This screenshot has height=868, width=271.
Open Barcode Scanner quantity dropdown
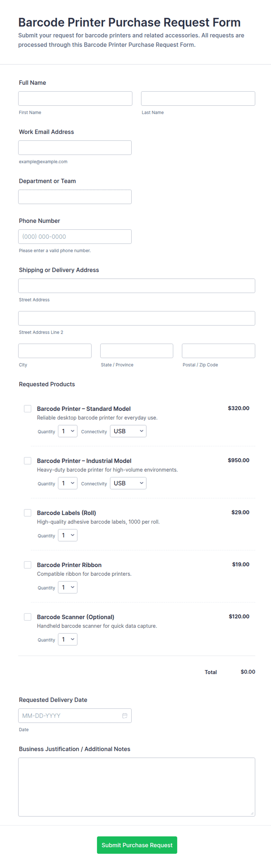pos(68,639)
